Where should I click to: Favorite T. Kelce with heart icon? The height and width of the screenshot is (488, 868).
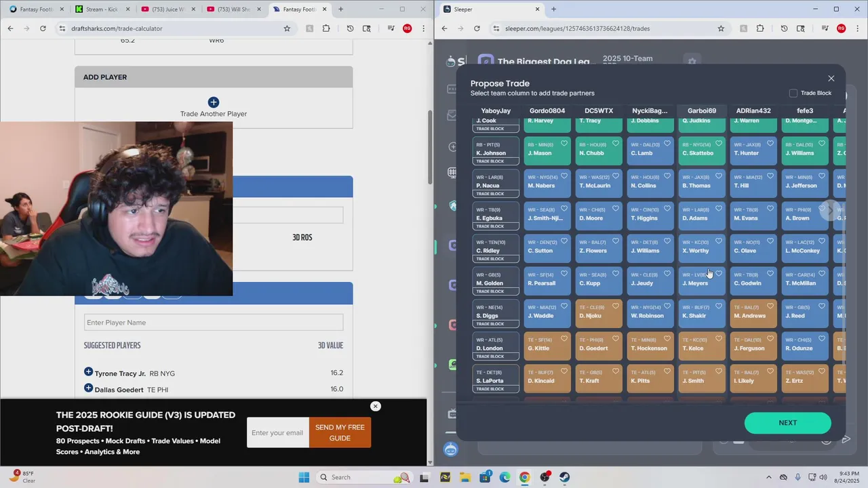(x=719, y=339)
